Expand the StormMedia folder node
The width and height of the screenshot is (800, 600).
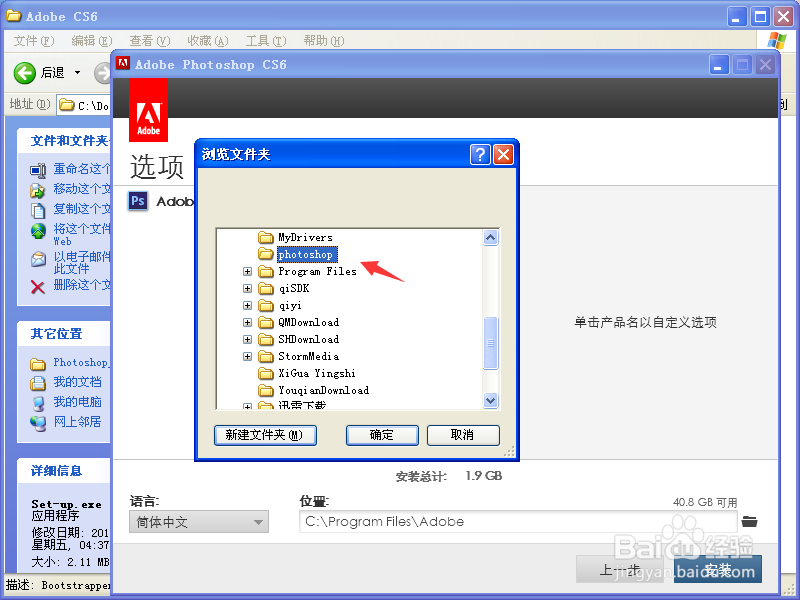click(x=247, y=356)
